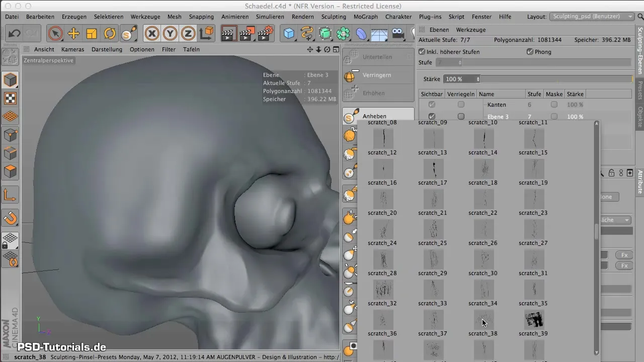This screenshot has height=362, width=644.
Task: Open the Kameras viewport menu
Action: (x=73, y=49)
